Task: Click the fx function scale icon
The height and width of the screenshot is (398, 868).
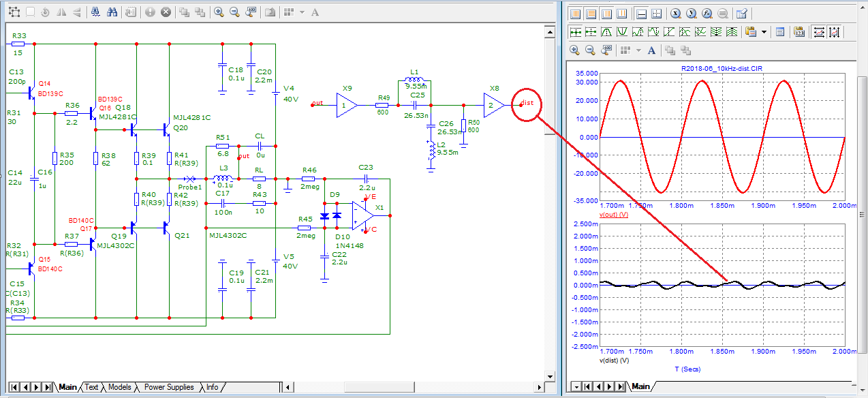Action: pyautogui.click(x=707, y=14)
